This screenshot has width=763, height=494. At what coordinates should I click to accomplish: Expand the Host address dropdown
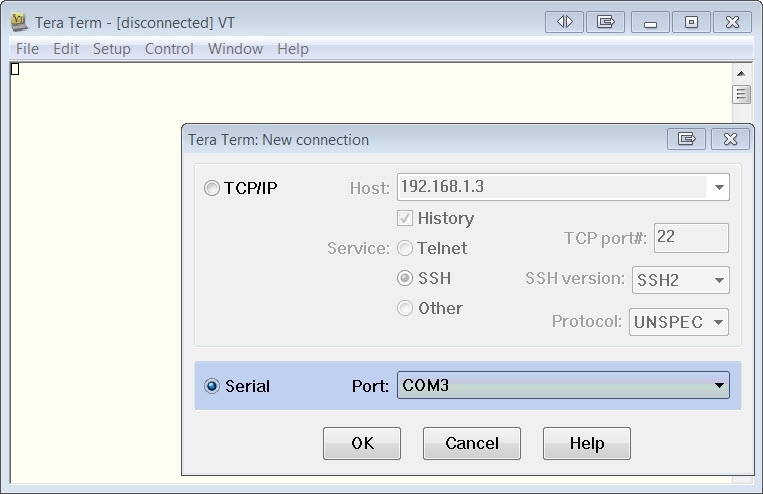tap(718, 187)
